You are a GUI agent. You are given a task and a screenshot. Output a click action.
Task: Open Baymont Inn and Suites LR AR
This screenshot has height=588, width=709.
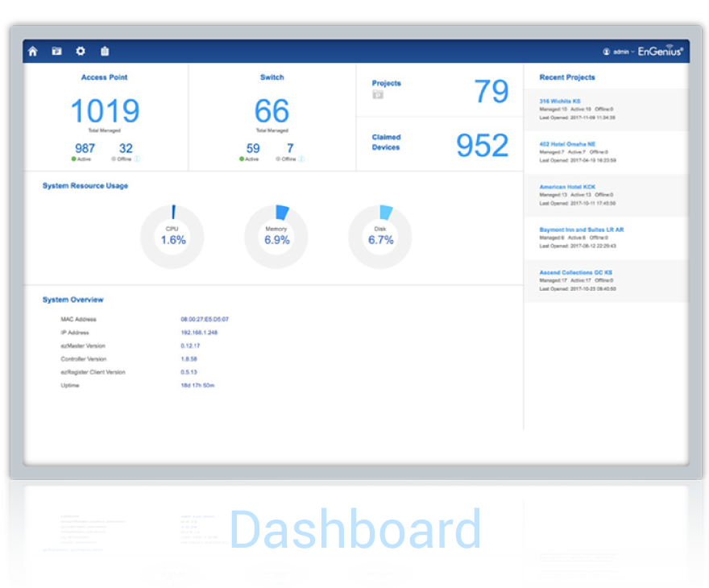click(x=582, y=230)
